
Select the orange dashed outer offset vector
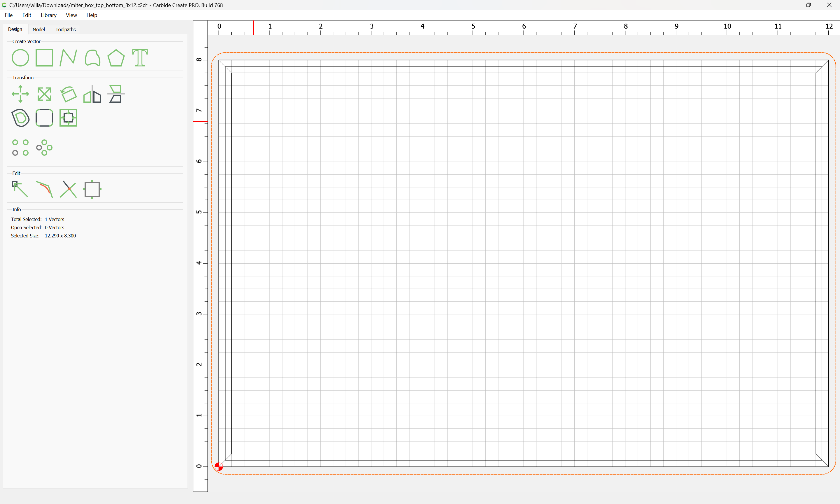523,52
